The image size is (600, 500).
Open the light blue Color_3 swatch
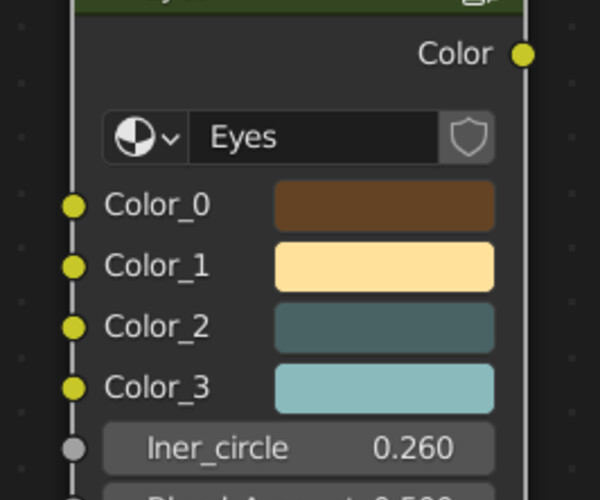385,388
